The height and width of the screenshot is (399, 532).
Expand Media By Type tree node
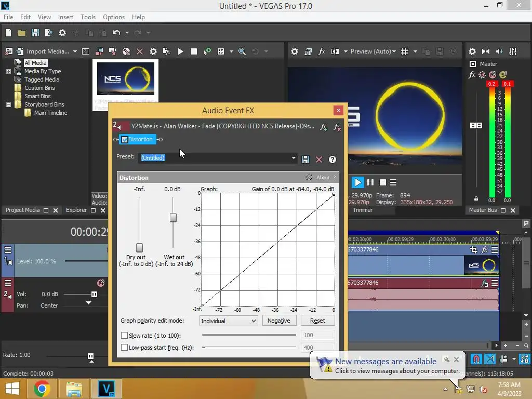(x=8, y=71)
